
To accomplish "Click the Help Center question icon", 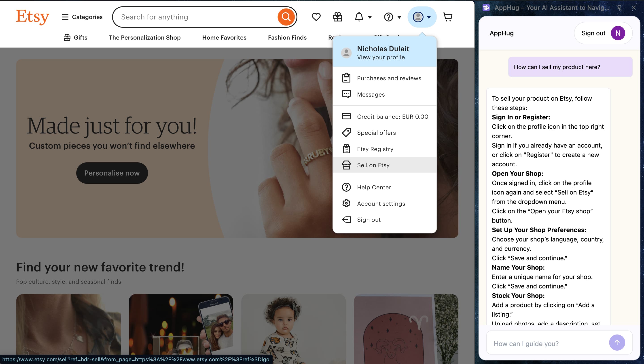I will pos(346,187).
